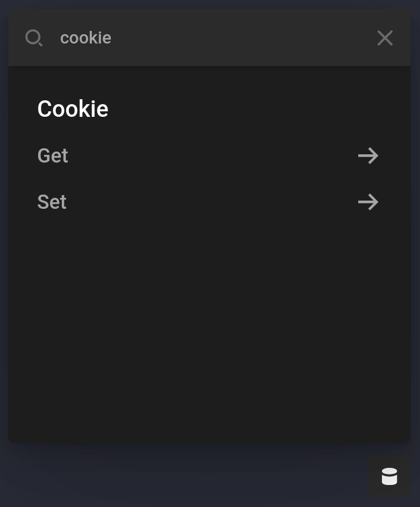The height and width of the screenshot is (507, 420).
Task: Click the results panel area below Set
Action: tap(209, 331)
